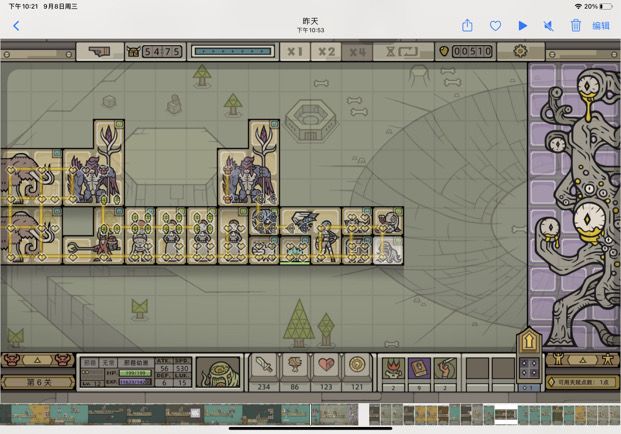Click the large middle eye of tree boss

point(589,220)
